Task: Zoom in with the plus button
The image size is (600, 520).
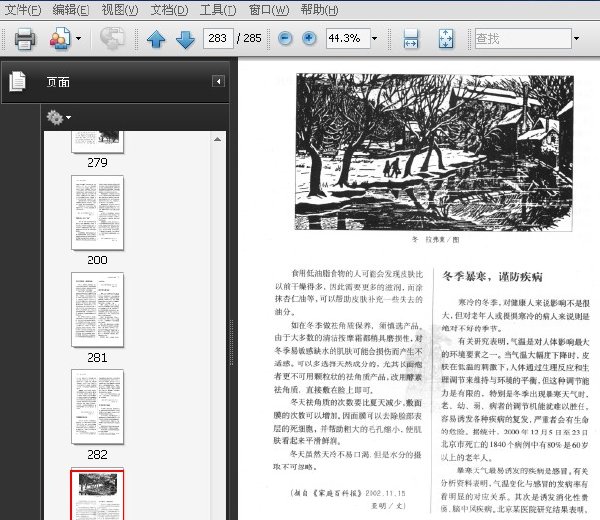Action: tap(309, 38)
